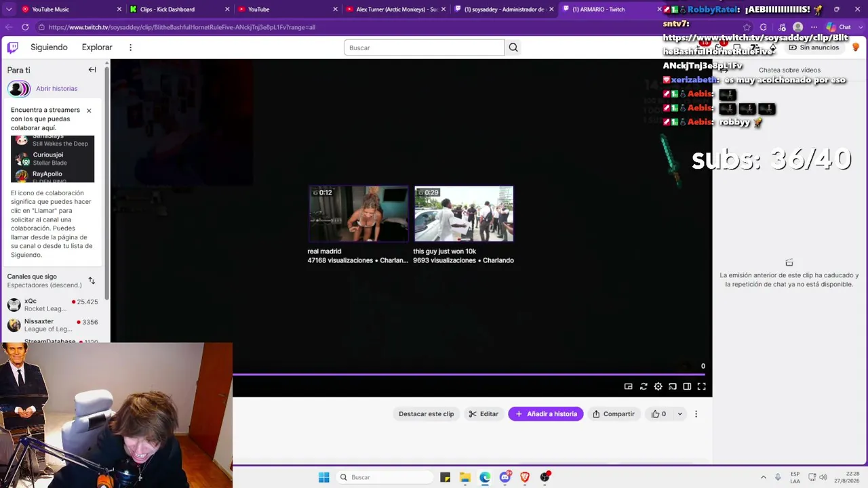Toggle theater mode on the player
Viewport: 868px width, 488px height.
tap(687, 386)
